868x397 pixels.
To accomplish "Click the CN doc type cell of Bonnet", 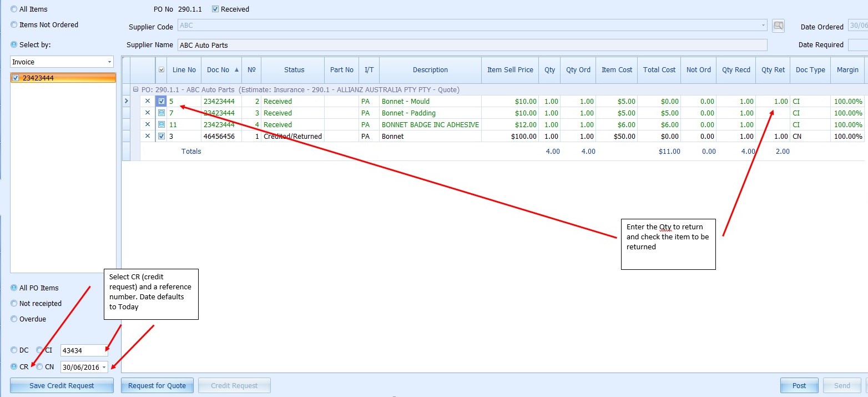I will pos(810,136).
